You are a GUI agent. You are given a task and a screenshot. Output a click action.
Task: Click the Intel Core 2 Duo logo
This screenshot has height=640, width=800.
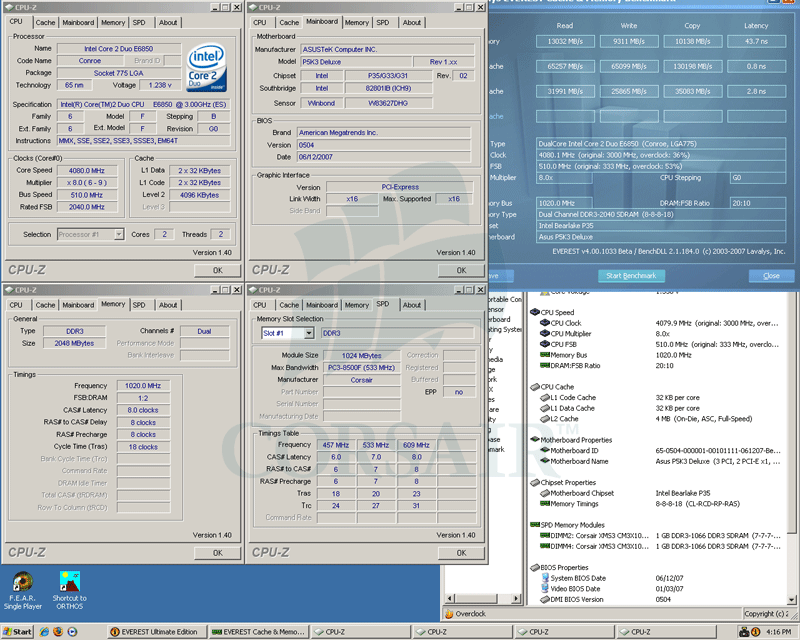click(x=207, y=68)
